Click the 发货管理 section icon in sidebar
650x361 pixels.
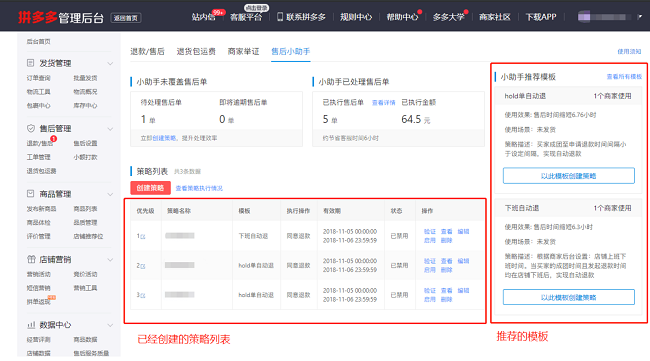click(30, 63)
